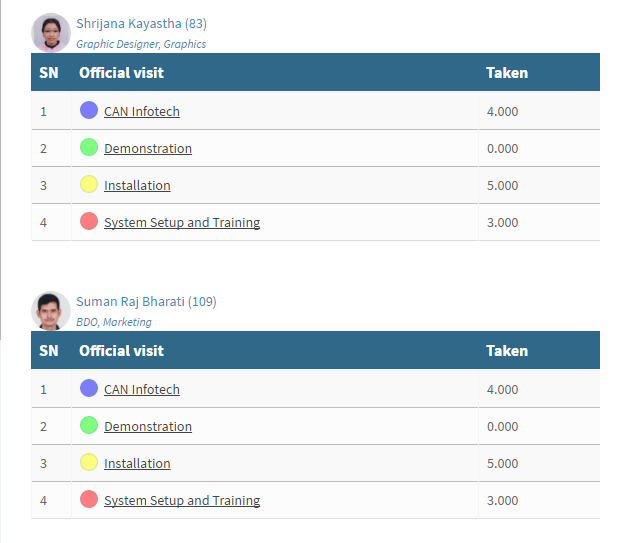Open System Setup and Training under Suman
The width and height of the screenshot is (630, 543).
[182, 500]
